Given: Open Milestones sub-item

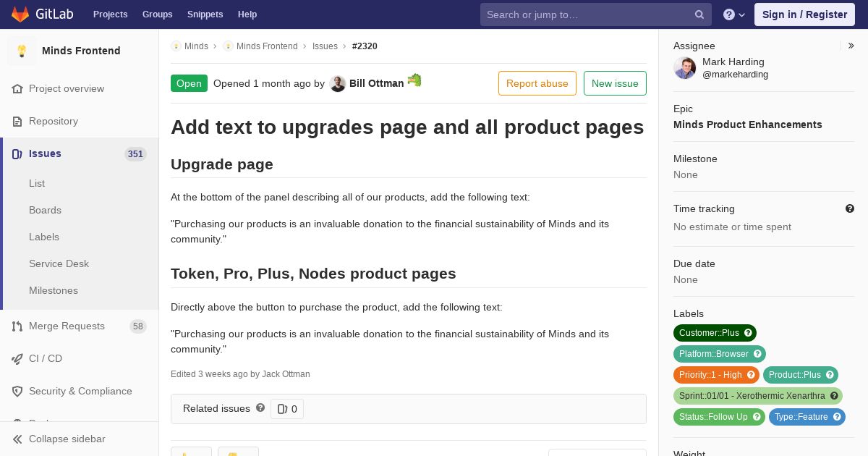Looking at the screenshot, I should coord(54,290).
